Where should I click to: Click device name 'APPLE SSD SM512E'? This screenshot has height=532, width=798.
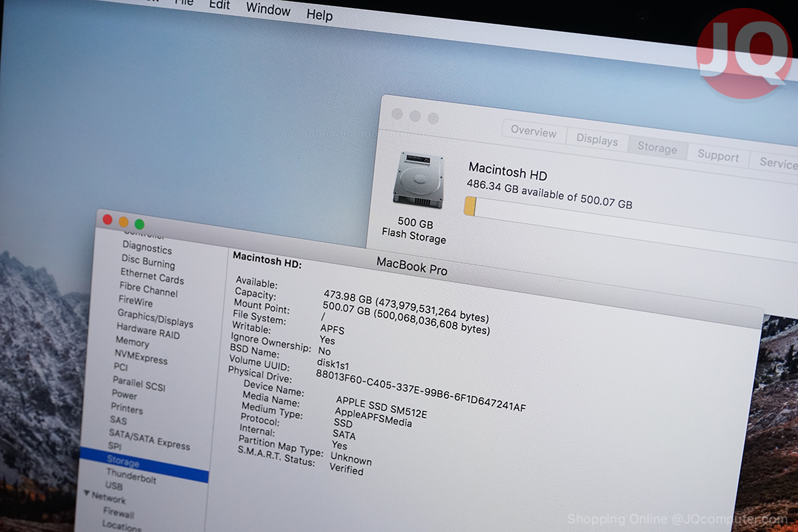[381, 406]
